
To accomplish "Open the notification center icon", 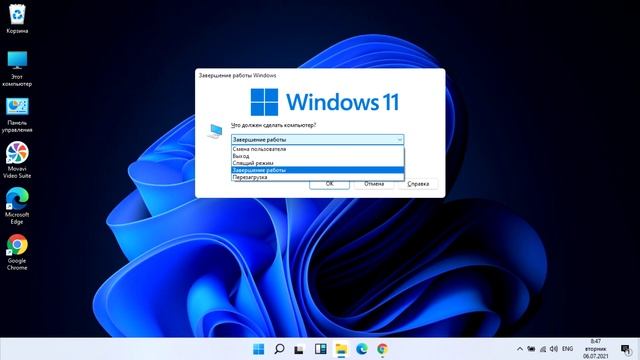I will tap(625, 349).
